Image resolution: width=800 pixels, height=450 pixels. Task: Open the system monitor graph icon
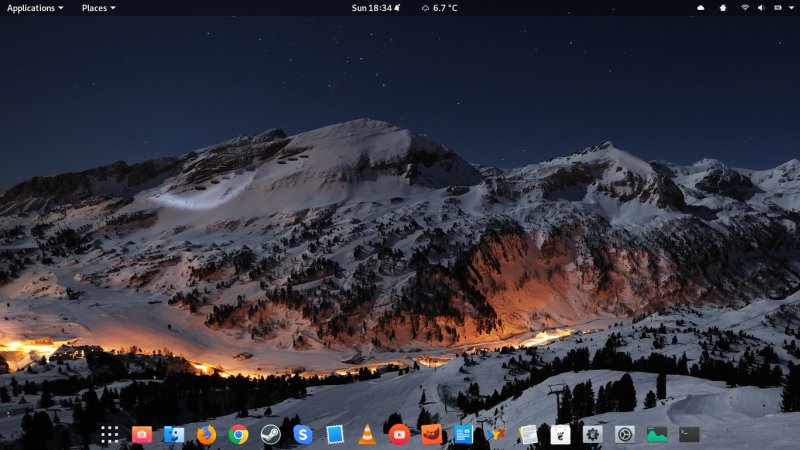click(657, 434)
